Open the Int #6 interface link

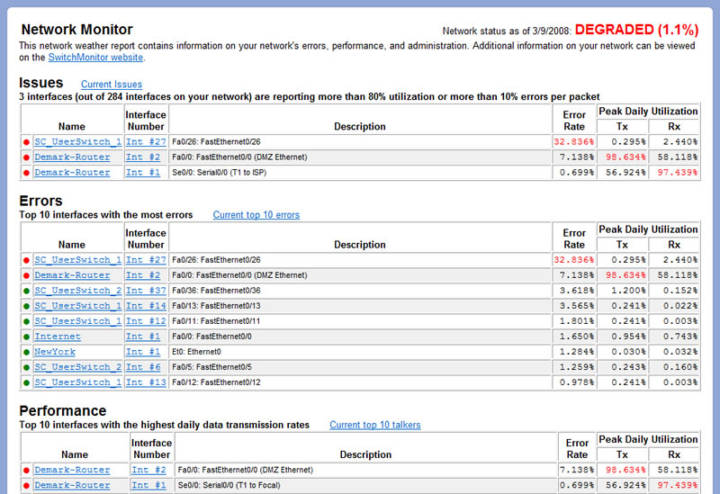(143, 367)
